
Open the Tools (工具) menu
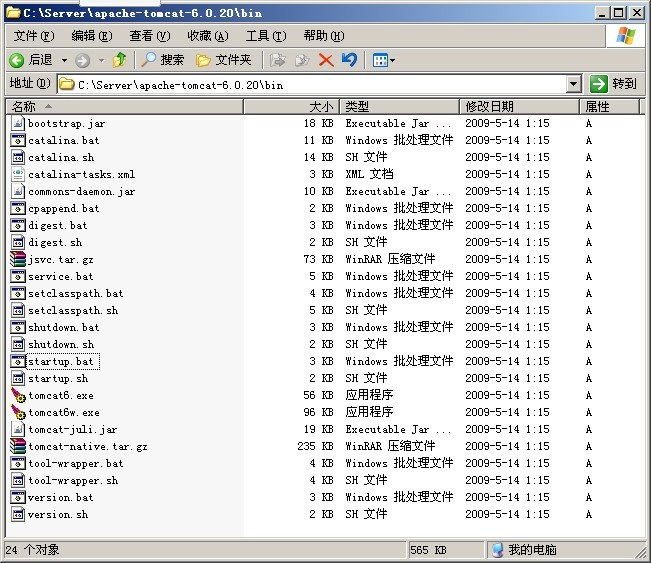[266, 36]
